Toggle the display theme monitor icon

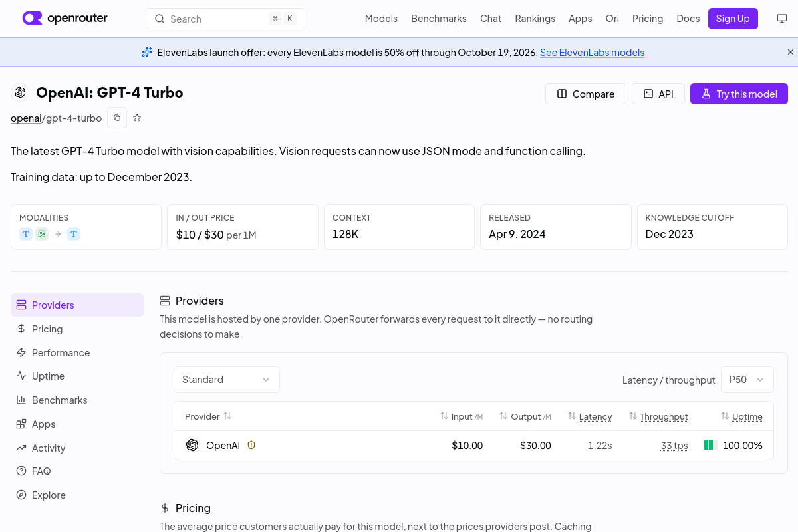(x=782, y=19)
